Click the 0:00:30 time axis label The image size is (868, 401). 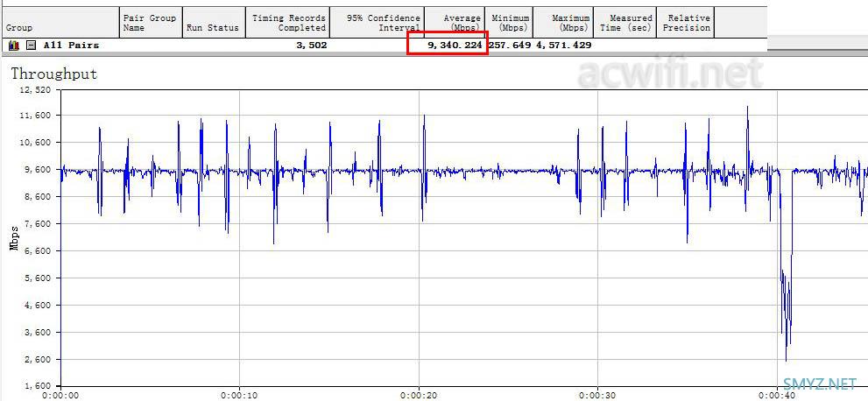598,396
